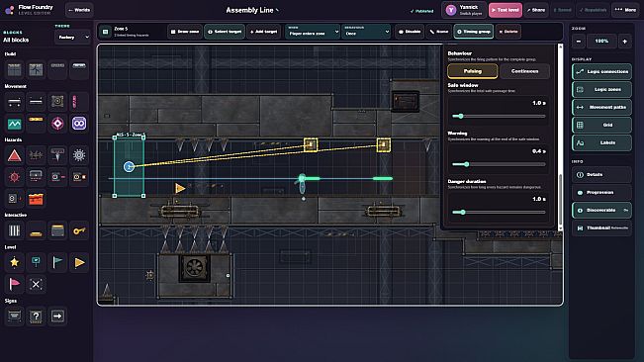This screenshot has width=644, height=362.
Task: Select the cracked build tile
Action: [x=37, y=70]
